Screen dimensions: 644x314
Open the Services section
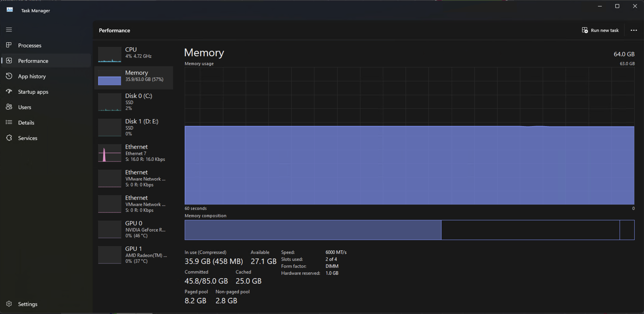[27, 138]
